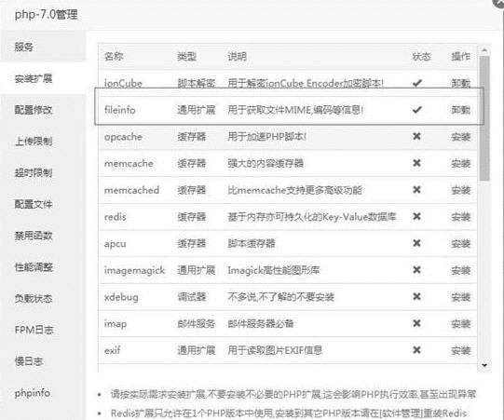Click imagemagick not-installed X status icon
Screen dimensions: 504x420
(x=416, y=270)
